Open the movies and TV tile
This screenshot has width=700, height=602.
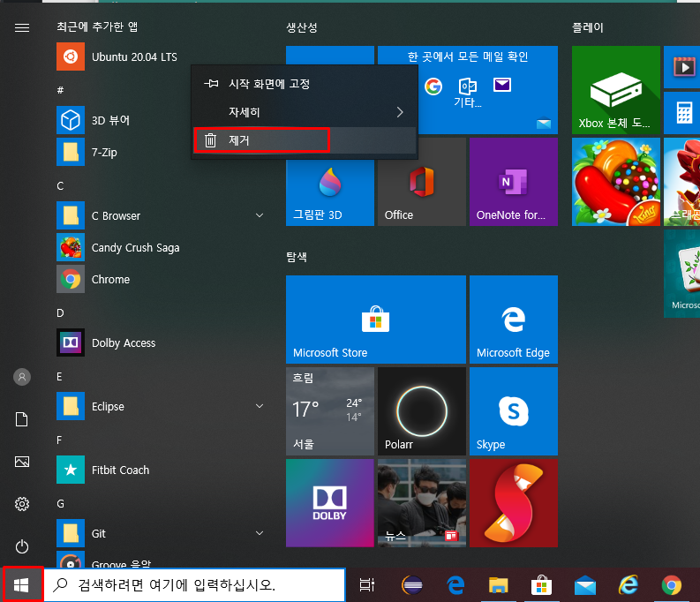tap(682, 67)
